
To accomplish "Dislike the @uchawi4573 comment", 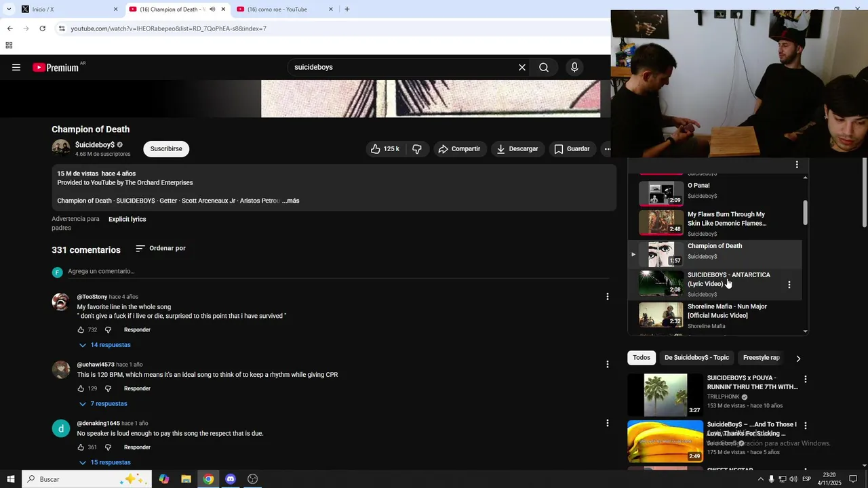I will tap(108, 389).
